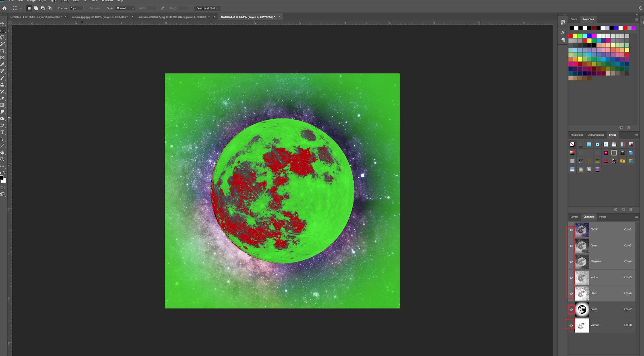Image resolution: width=644 pixels, height=356 pixels.
Task: Toggle visibility of the Black channel
Action: 571,294
